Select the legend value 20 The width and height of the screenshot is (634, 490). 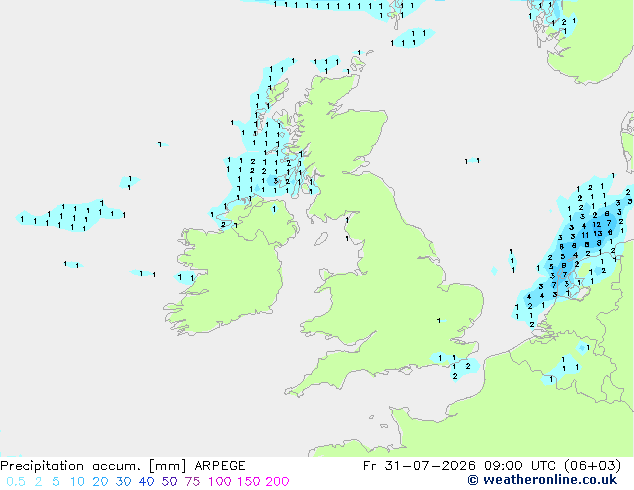coord(100,482)
